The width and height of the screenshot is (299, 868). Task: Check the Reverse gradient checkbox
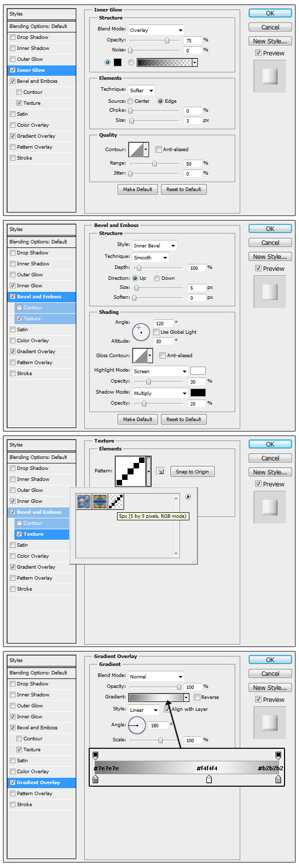tap(197, 697)
